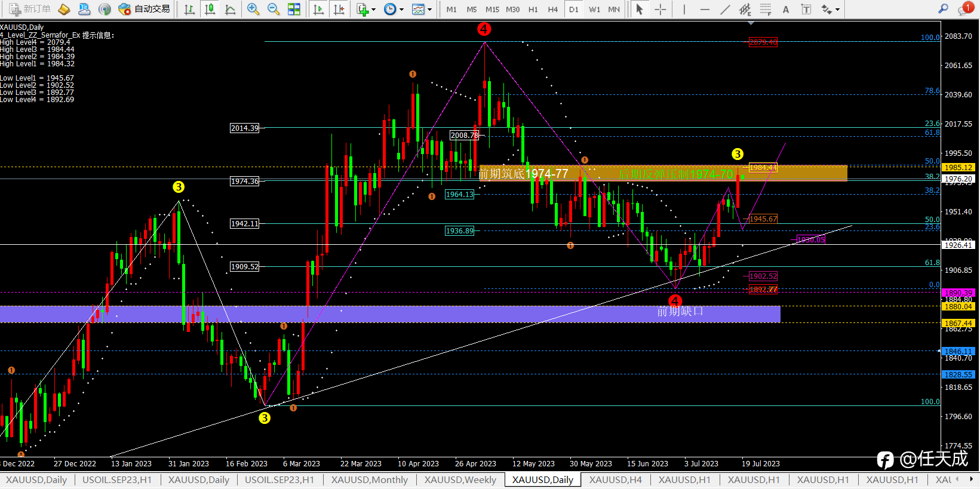
Task: Open the MetaQuotes language editor icon
Action: point(64,9)
